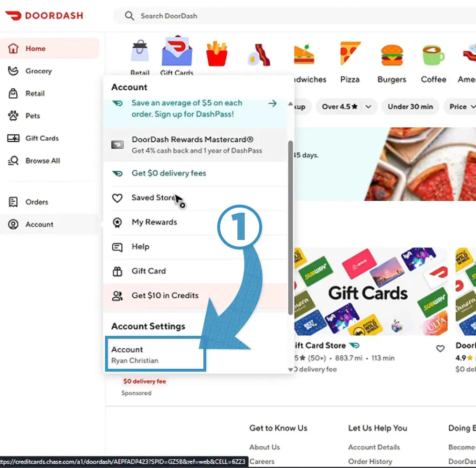This screenshot has width=476, height=468.
Task: Open the Gift Card Store listing title
Action: 320,345
